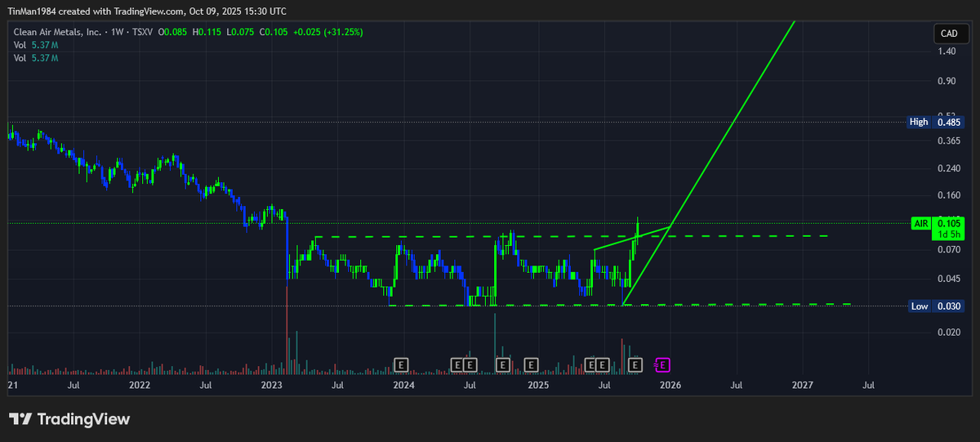
Task: Click the 0.365 price axis value
Action: point(949,141)
